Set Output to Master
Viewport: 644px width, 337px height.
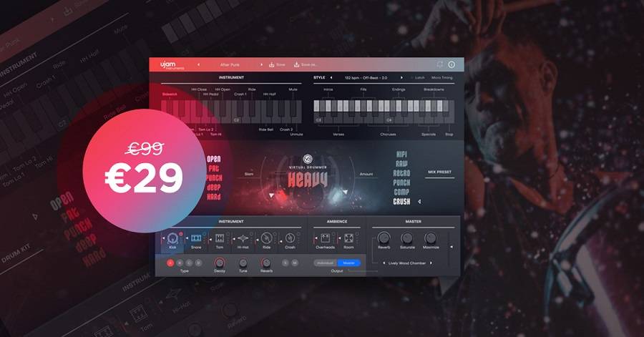pos(348,263)
